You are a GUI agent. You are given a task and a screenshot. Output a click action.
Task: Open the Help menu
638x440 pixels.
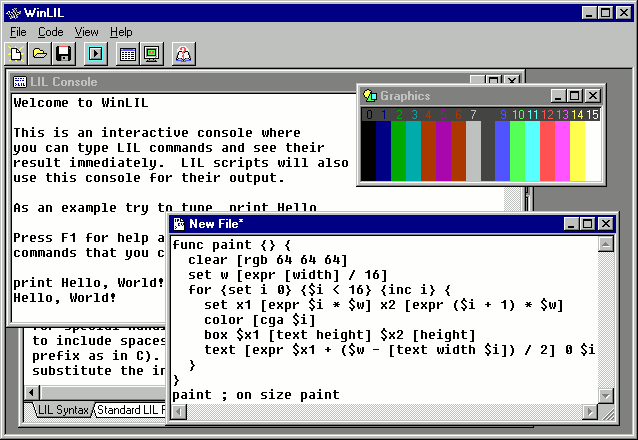[121, 32]
